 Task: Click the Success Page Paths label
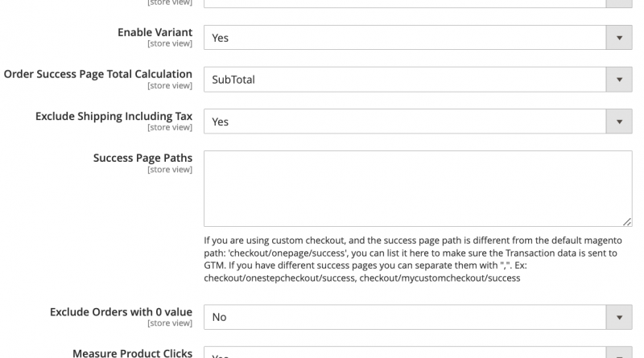click(142, 158)
